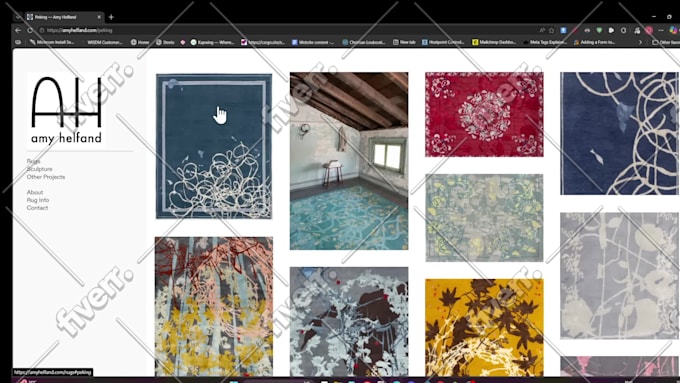Open the navy rug with cream loops thumbnail
Image resolution: width=680 pixels, height=383 pixels.
pos(619,133)
